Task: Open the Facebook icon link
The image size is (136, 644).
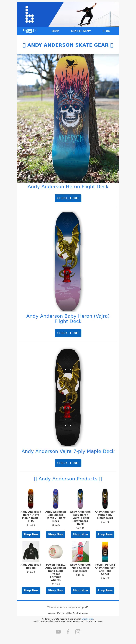Action: (x=68, y=632)
